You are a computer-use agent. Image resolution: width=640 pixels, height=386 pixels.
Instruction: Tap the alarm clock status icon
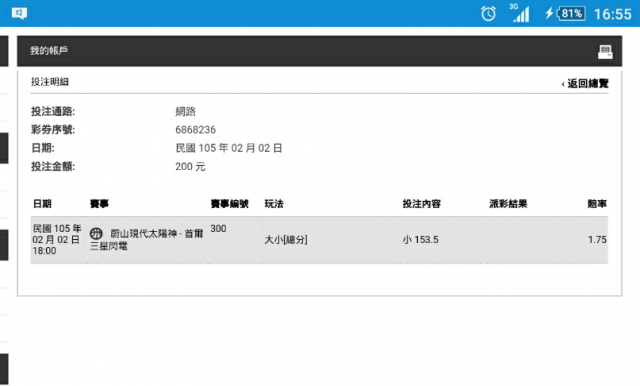click(x=488, y=14)
